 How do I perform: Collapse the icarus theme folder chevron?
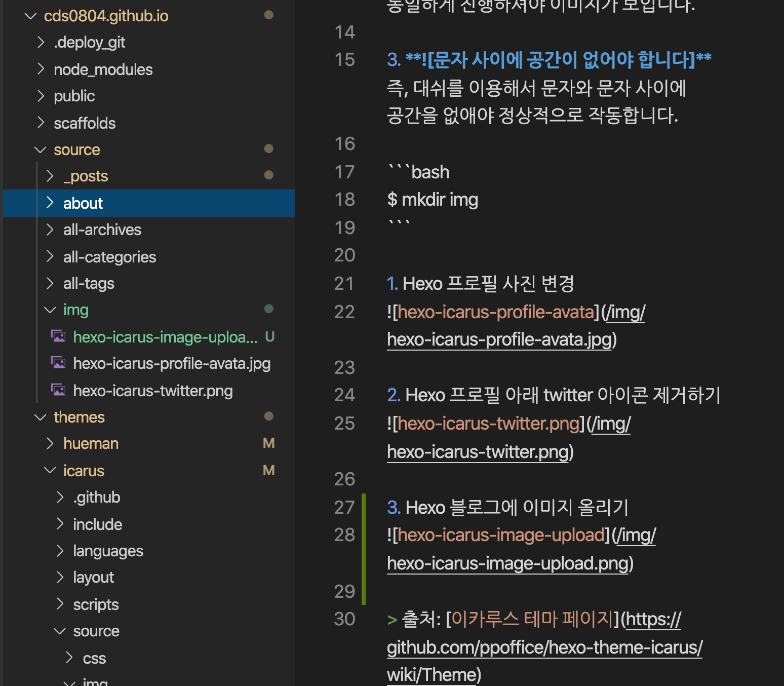coord(50,471)
